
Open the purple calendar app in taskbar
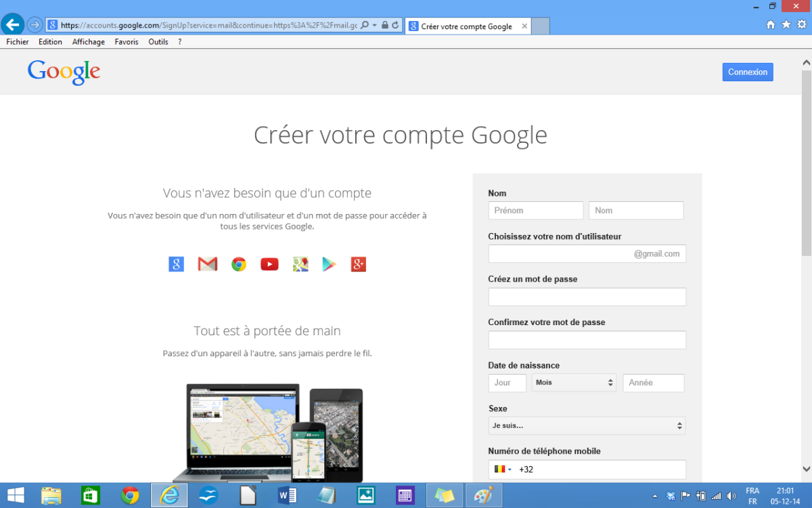coord(405,495)
